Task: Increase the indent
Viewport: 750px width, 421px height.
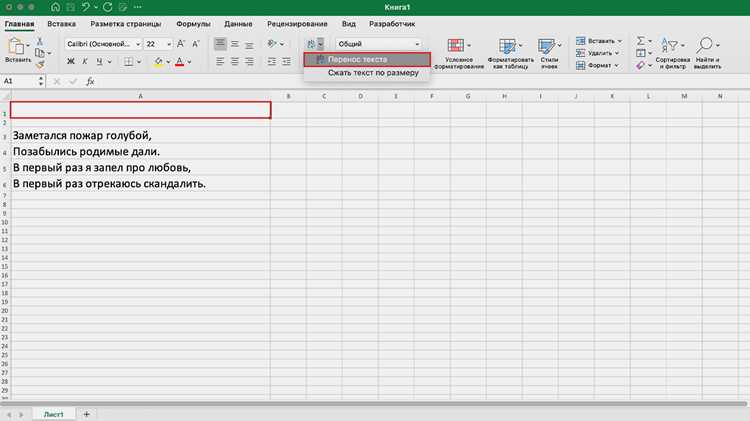Action: (x=286, y=61)
